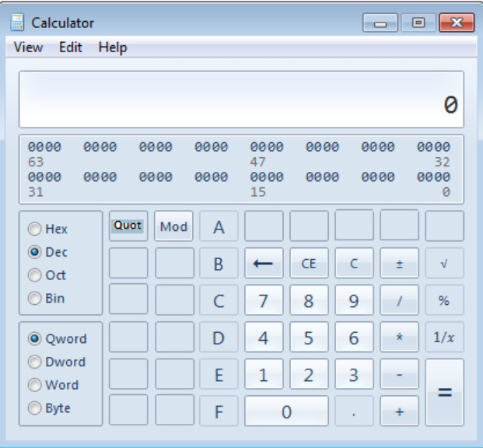Toggle sign with the ± button

tap(399, 263)
